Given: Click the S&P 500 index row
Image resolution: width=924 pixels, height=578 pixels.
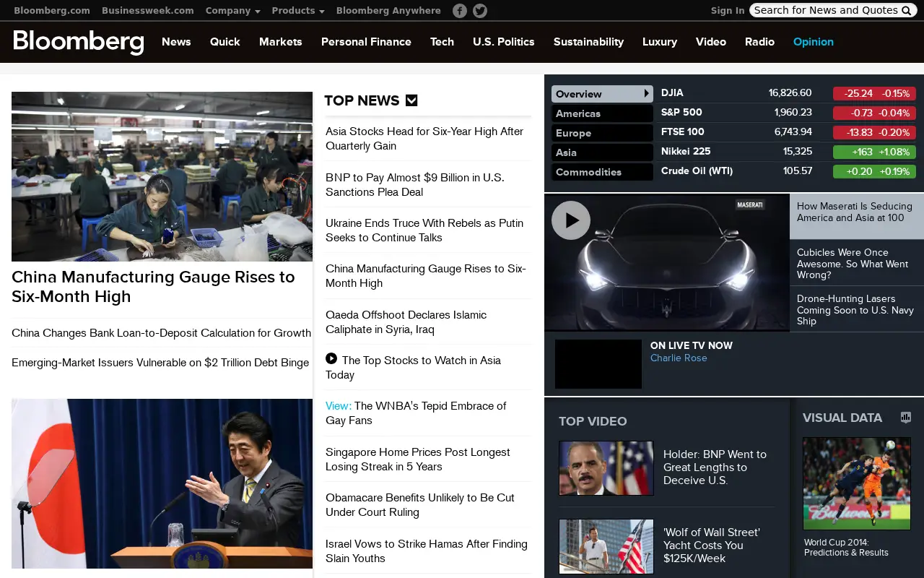Looking at the screenshot, I should click(x=788, y=113).
